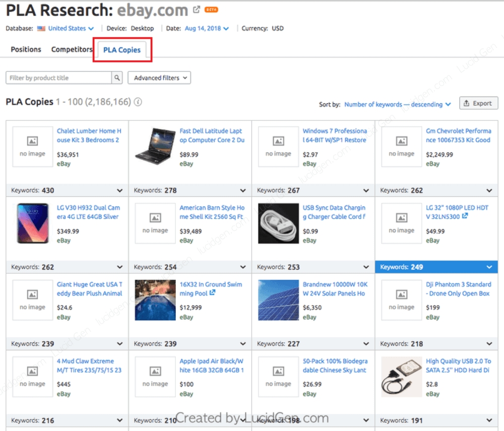Click the search magnifier icon beside filter field
This screenshot has width=504, height=431.
coord(117,78)
